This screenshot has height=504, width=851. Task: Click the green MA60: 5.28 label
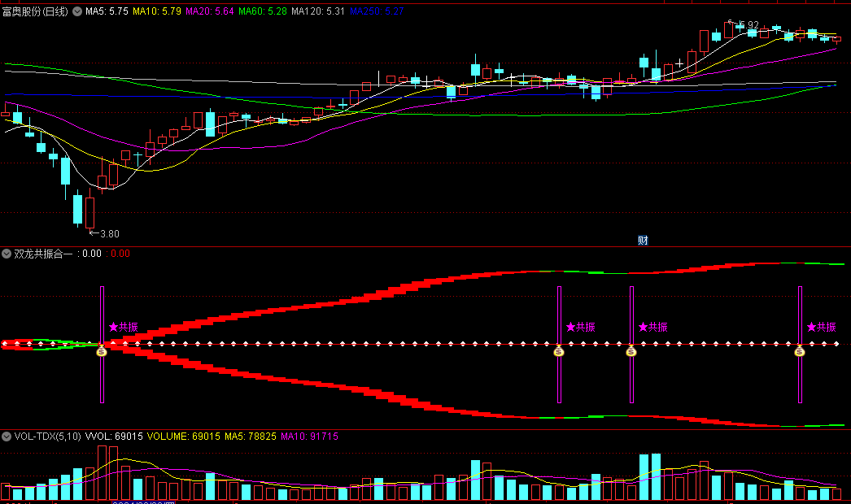point(263,11)
